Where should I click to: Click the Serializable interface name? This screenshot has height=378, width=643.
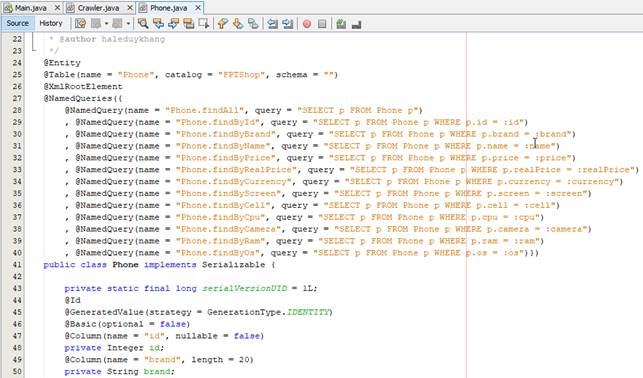(233, 265)
